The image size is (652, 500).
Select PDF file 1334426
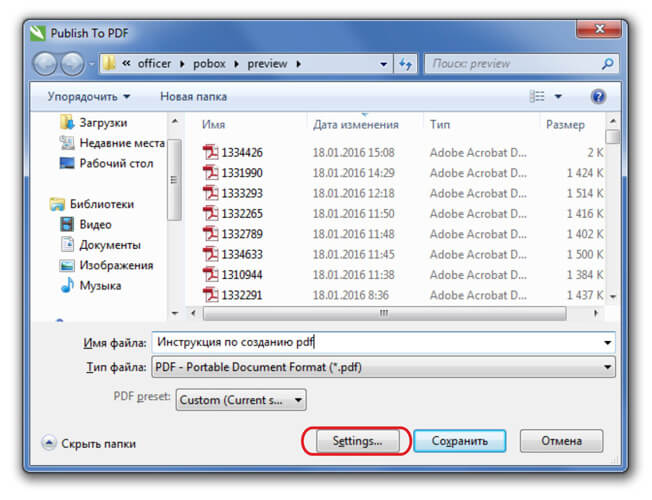point(241,153)
